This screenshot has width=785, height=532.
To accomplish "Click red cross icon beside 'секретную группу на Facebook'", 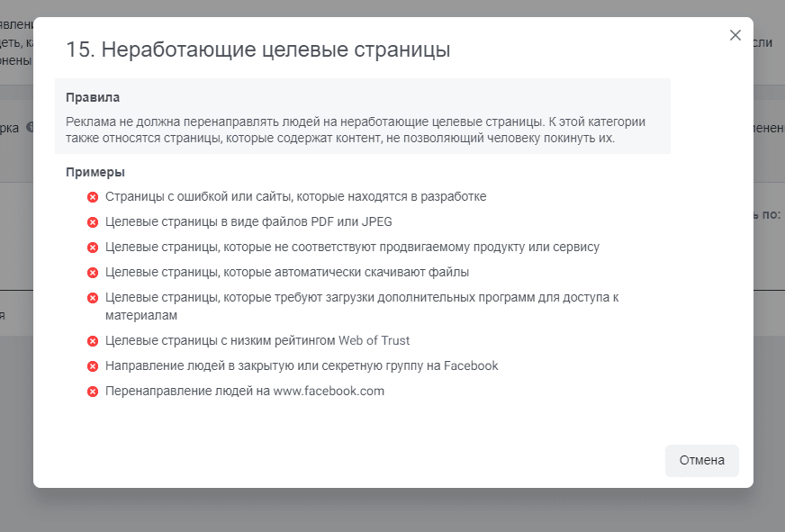I will pyautogui.click(x=93, y=366).
